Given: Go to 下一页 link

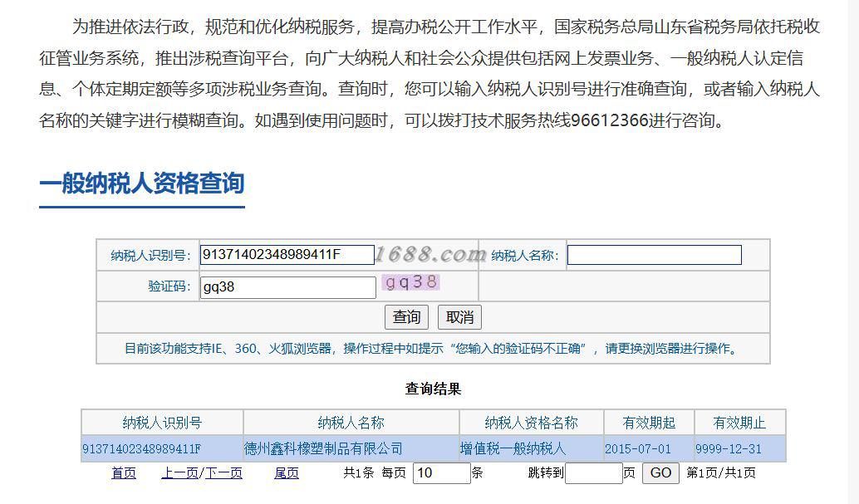Looking at the screenshot, I should click(x=223, y=472).
